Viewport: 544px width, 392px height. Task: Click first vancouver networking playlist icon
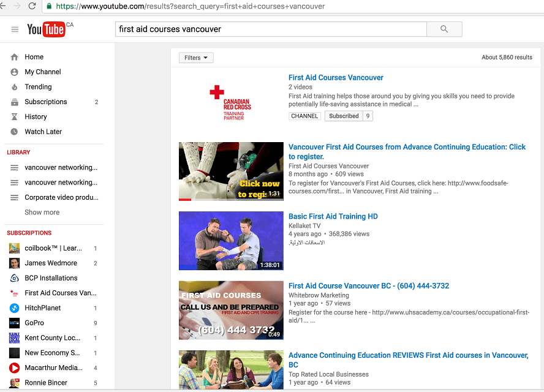coord(14,168)
